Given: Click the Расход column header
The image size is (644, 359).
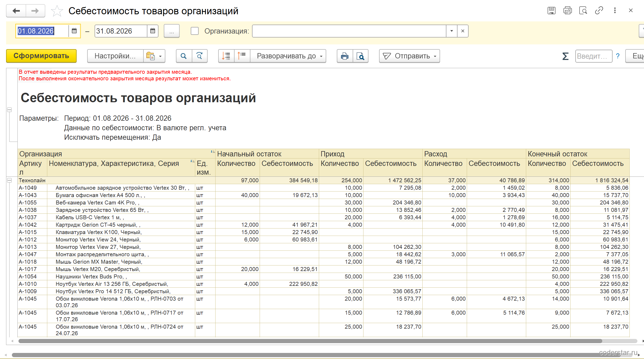Looking at the screenshot, I should (474, 154).
